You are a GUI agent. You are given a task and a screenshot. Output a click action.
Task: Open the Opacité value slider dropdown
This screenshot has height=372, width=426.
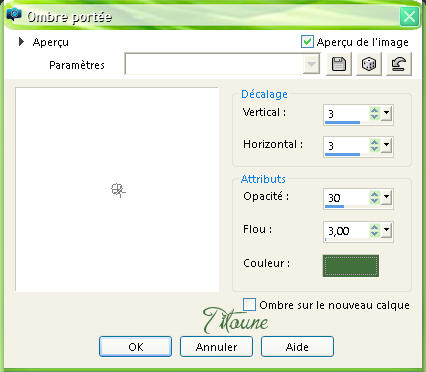pos(386,197)
